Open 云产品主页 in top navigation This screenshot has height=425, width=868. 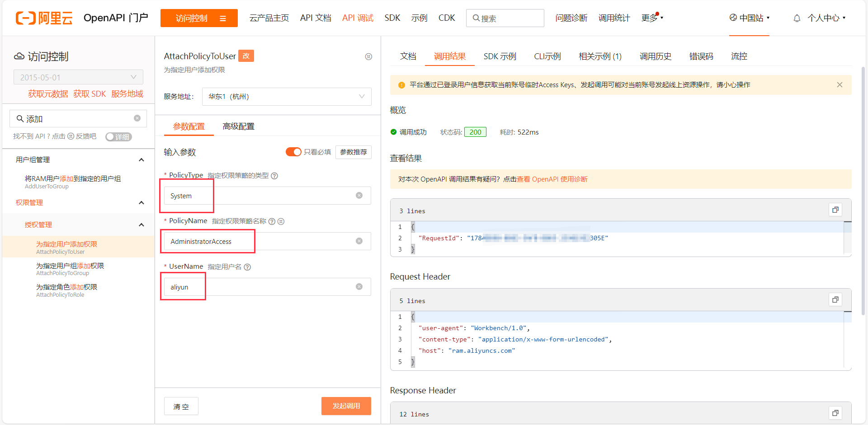[x=269, y=18]
